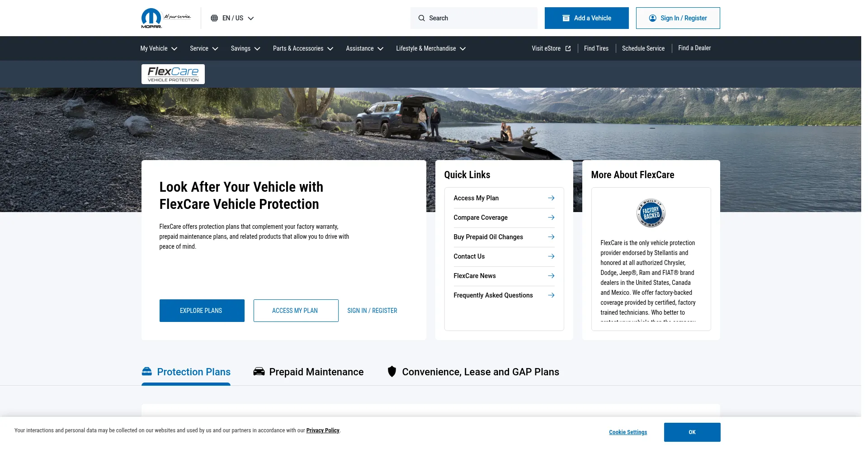Click the user profile icon in Sign In button
Screen dimensions: 868x449
653,18
